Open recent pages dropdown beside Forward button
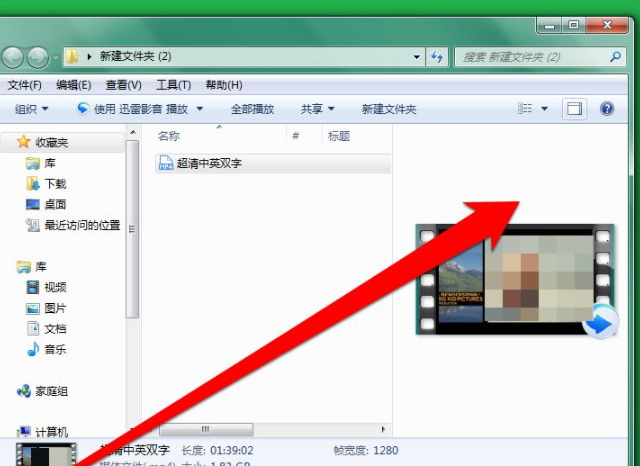 56,58
